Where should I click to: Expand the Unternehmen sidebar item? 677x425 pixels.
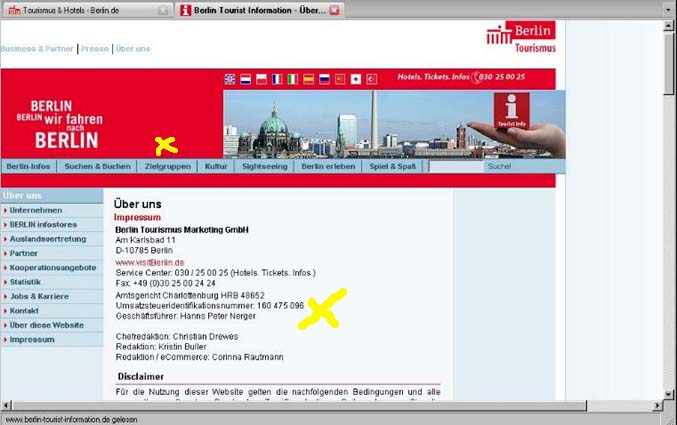(x=36, y=210)
